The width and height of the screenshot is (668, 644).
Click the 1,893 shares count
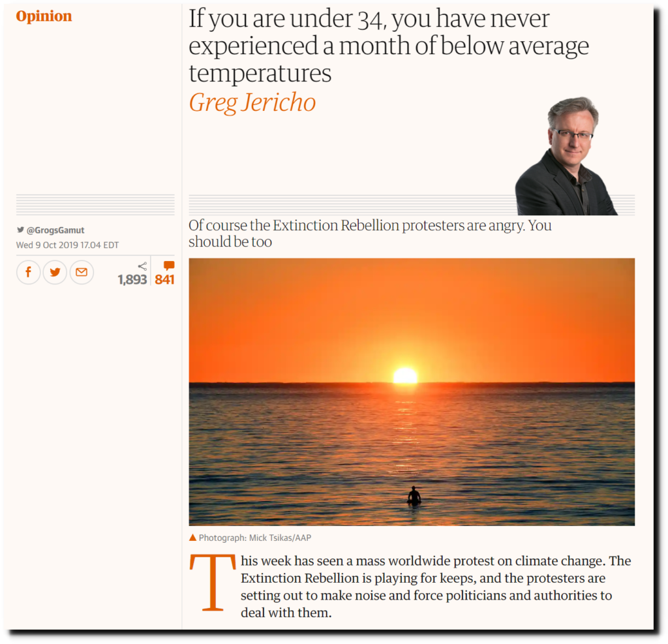coord(132,280)
